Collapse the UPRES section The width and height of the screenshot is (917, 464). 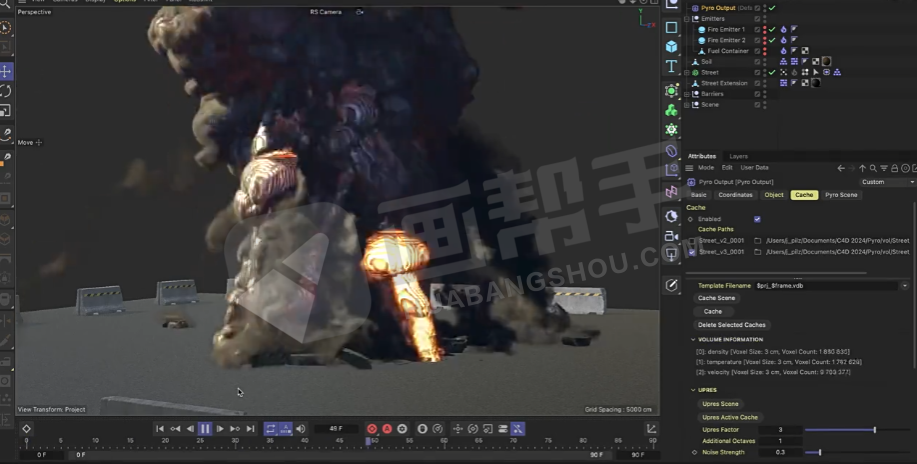tap(693, 390)
